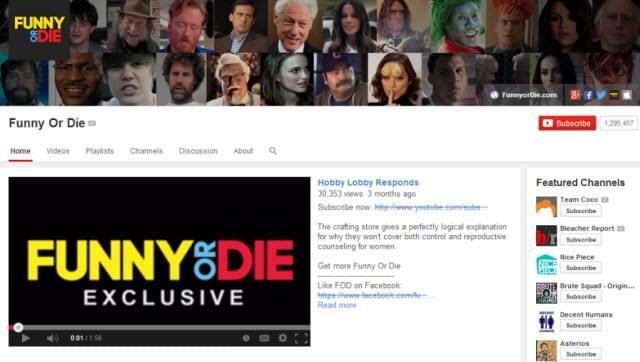640x362 pixels.
Task: Search the channel using magnifier icon
Action: tap(273, 151)
